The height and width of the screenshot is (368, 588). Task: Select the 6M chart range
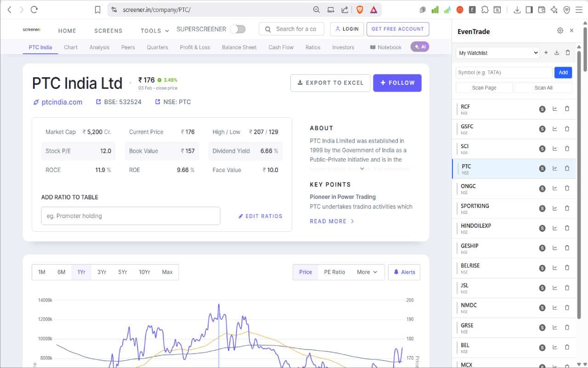pos(62,272)
